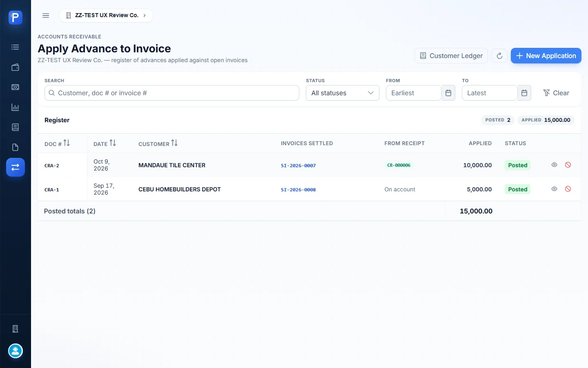Refresh the register with the reload icon
This screenshot has height=368, width=588.
(x=499, y=56)
